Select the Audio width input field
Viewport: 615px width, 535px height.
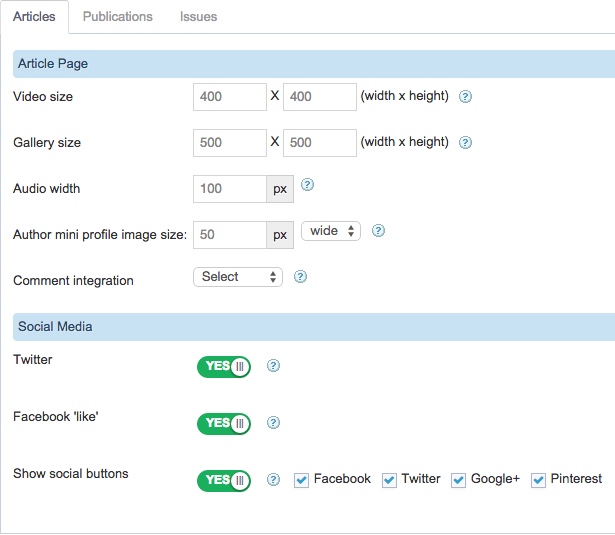[230, 189]
